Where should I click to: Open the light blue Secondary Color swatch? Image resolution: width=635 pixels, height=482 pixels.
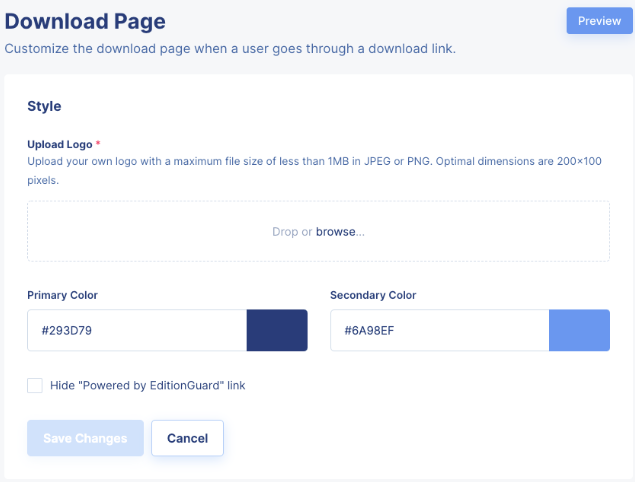[580, 330]
